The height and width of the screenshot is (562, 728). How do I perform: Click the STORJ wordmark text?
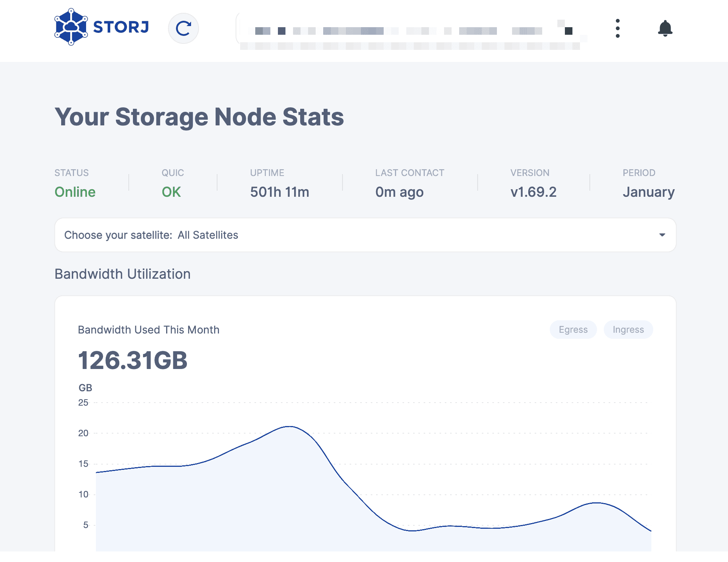[121, 27]
